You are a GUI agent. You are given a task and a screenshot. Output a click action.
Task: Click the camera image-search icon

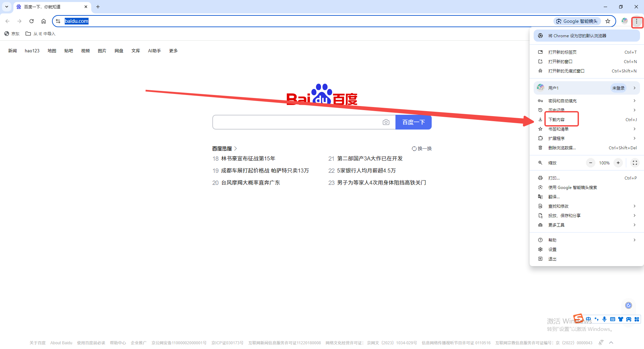coord(386,122)
